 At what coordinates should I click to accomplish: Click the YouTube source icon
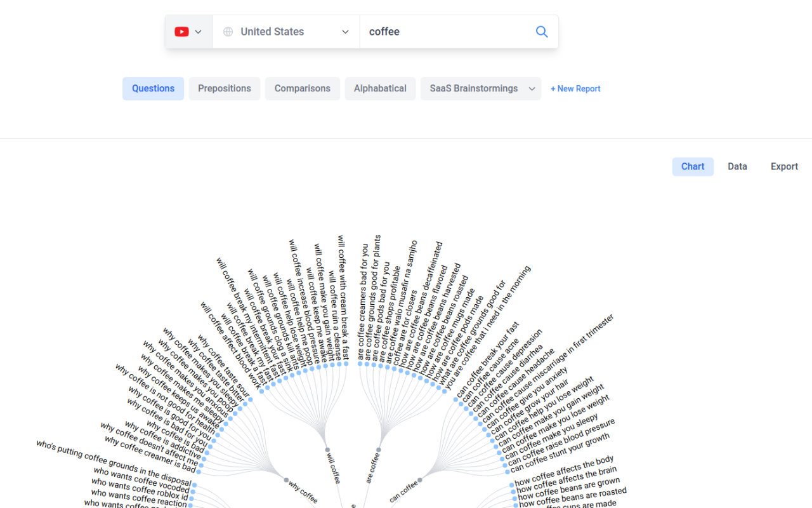(181, 32)
